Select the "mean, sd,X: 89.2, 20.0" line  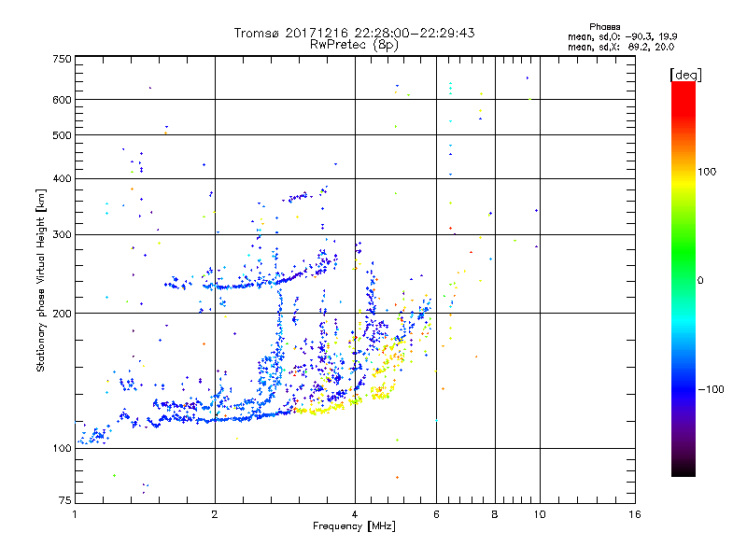pyautogui.click(x=621, y=47)
